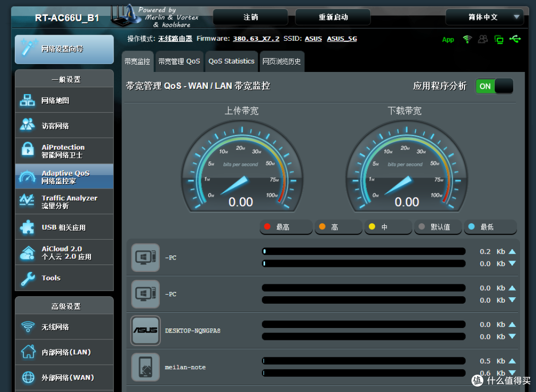Click the 无线路由器 operation mode link
This screenshot has height=392, width=536.
[x=175, y=39]
